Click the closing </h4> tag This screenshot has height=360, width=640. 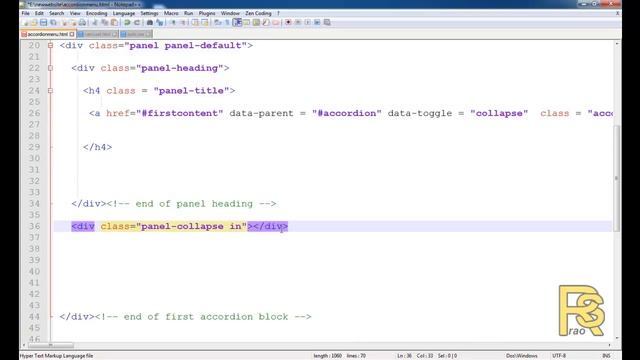pos(97,147)
